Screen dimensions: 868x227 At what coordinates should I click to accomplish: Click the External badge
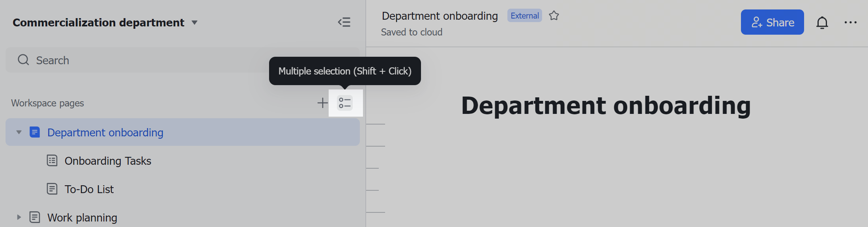[524, 15]
